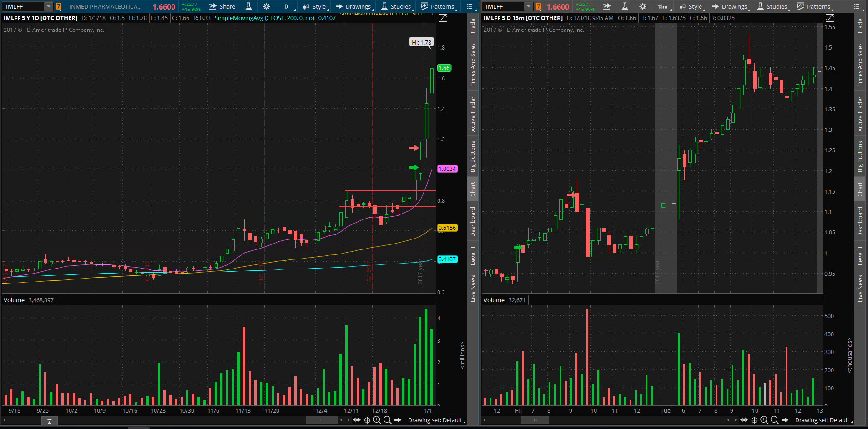
Task: Open the Style menu in the left chart
Action: pyautogui.click(x=315, y=6)
